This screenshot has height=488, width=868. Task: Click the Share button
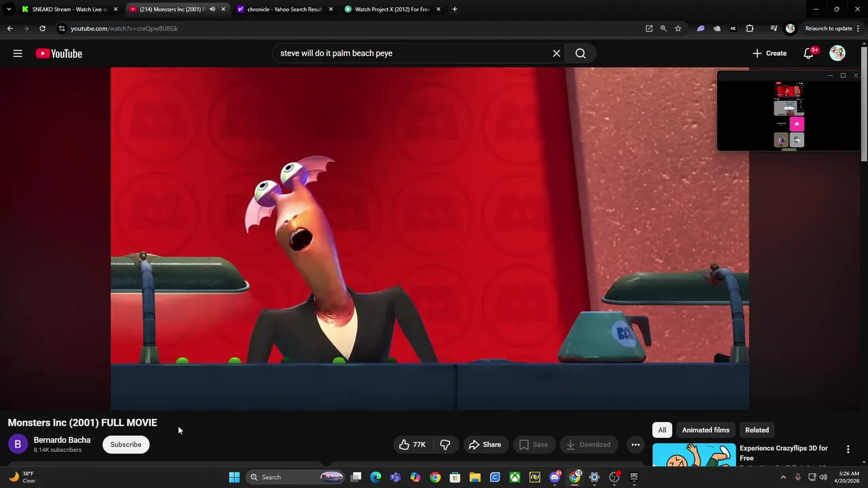(485, 445)
